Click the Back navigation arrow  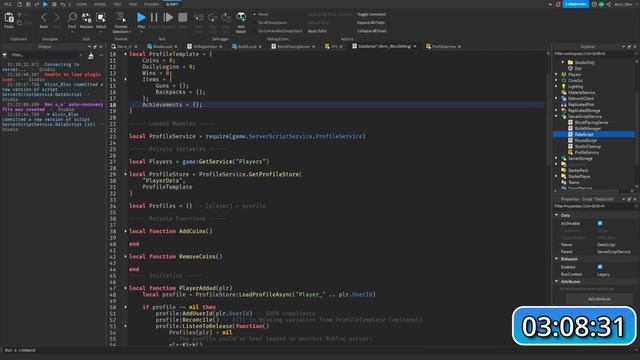pyautogui.click(x=44, y=18)
